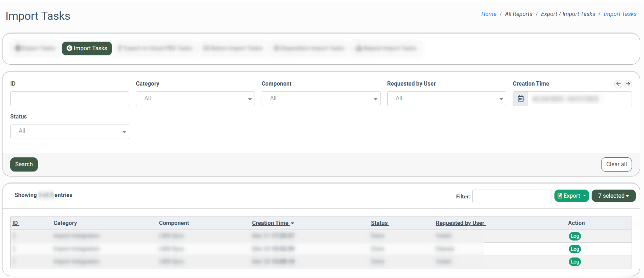This screenshot has width=644, height=278.
Task: Click into the ID input field
Action: (70, 99)
